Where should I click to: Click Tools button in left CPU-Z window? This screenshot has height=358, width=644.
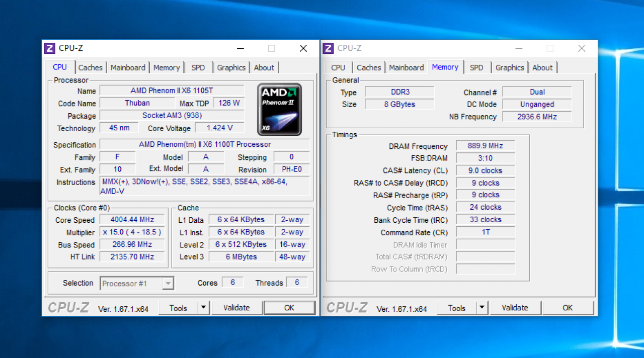[178, 308]
